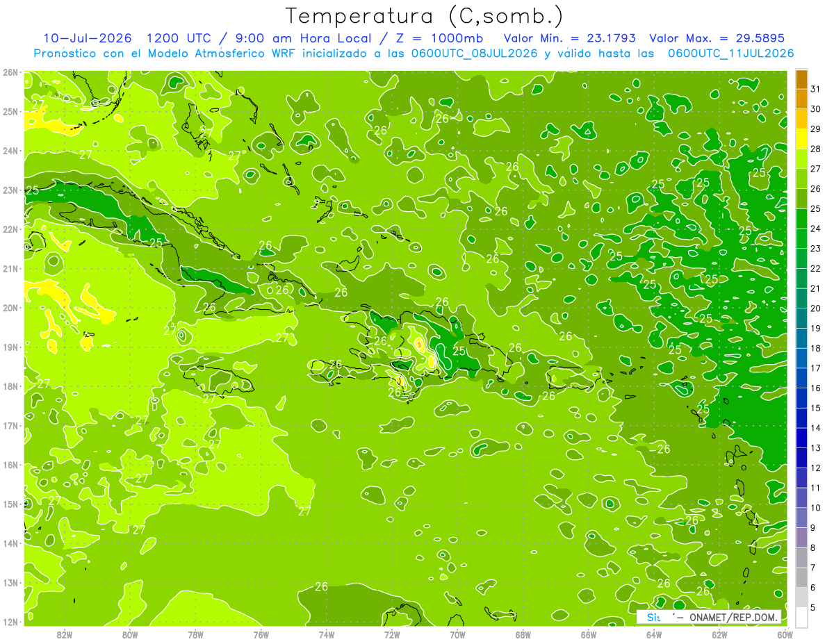Click the yellow legend swatch between 28 and 29
The image size is (834, 644).
click(801, 138)
